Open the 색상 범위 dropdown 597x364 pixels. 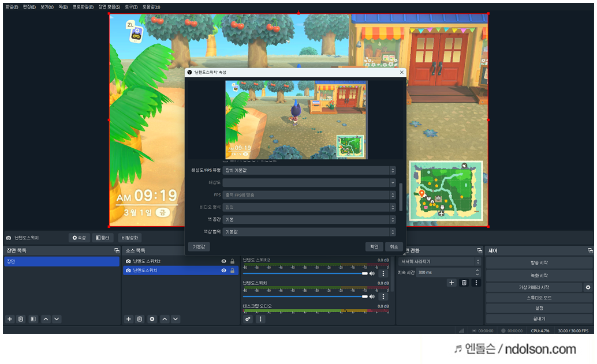(x=309, y=232)
